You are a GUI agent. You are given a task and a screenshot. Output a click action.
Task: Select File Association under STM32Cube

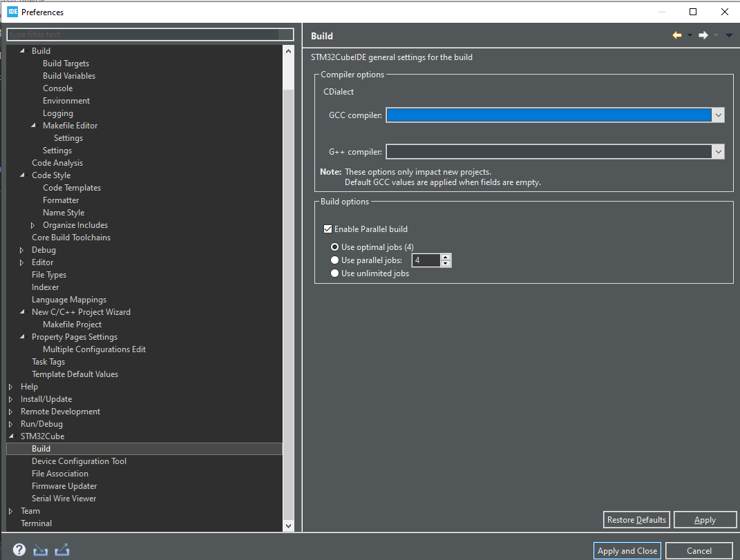(x=60, y=474)
